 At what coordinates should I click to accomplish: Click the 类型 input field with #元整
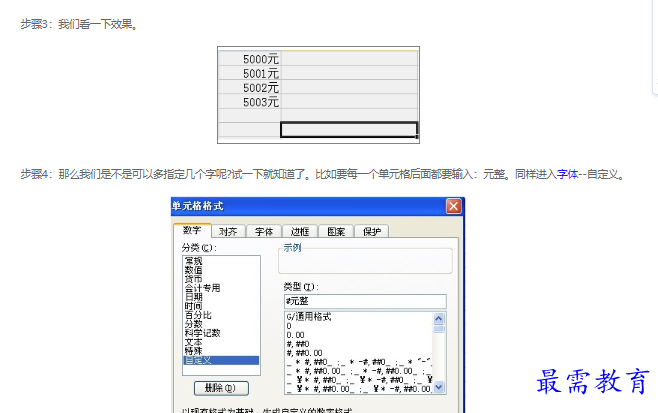pyautogui.click(x=365, y=301)
